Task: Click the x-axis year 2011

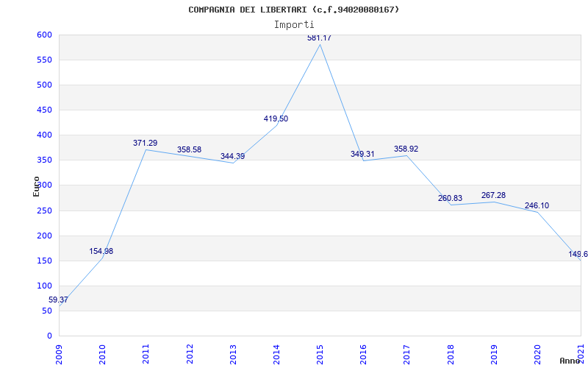Action: tap(146, 354)
